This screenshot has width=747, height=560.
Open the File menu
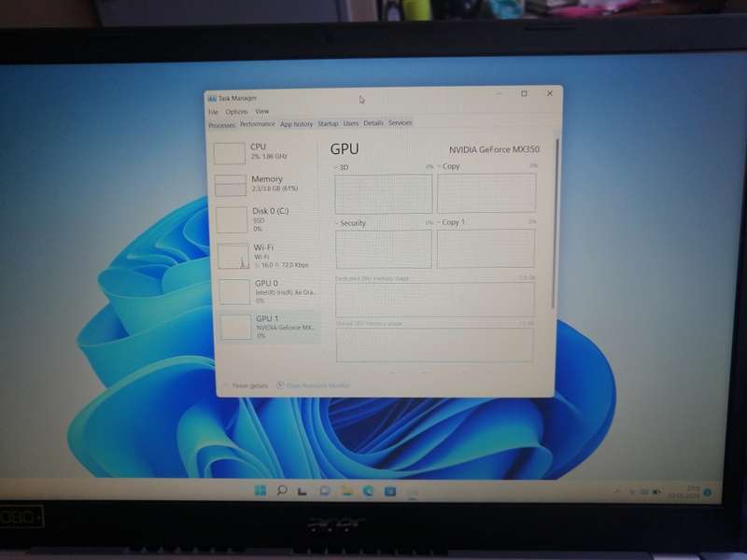213,112
